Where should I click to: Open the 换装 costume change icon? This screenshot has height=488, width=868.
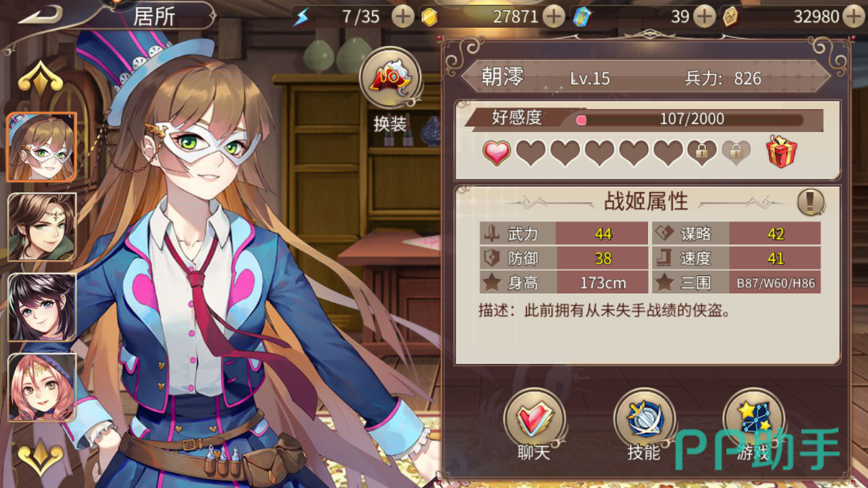click(x=391, y=78)
